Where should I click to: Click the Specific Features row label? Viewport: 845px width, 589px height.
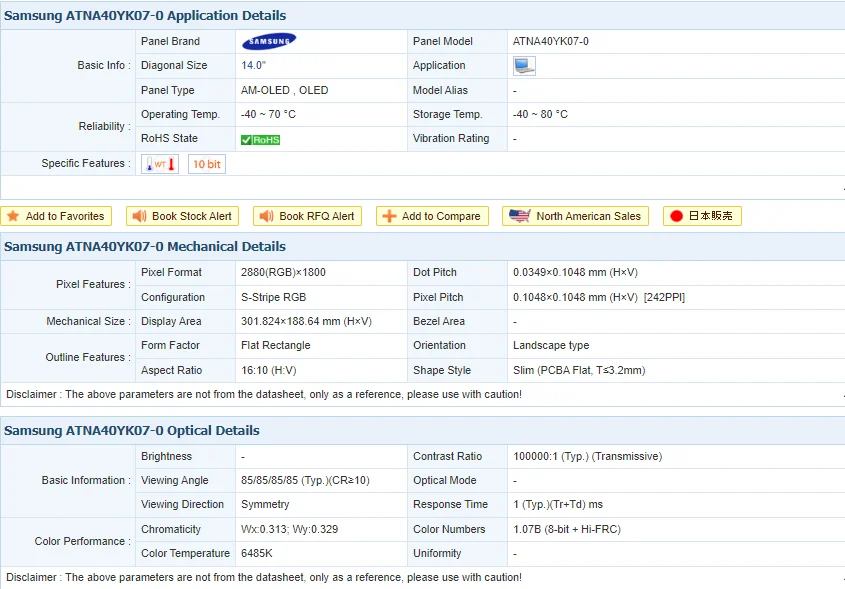pyautogui.click(x=86, y=163)
